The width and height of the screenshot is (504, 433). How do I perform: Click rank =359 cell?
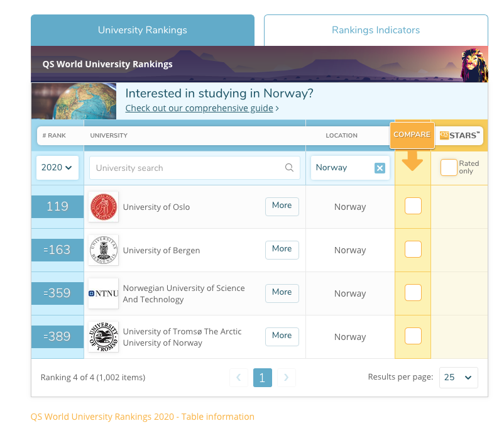pos(58,293)
